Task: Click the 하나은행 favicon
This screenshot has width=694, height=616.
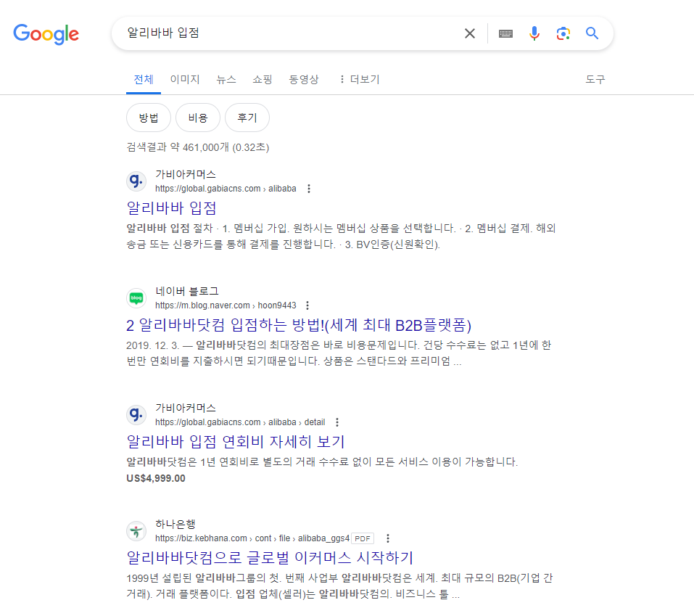Action: point(136,531)
